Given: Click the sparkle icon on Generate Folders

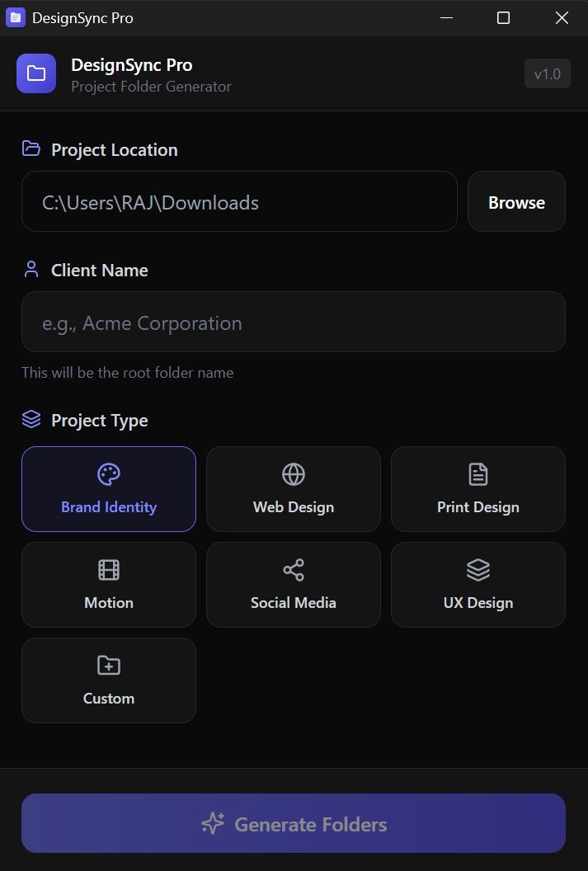Looking at the screenshot, I should 213,823.
